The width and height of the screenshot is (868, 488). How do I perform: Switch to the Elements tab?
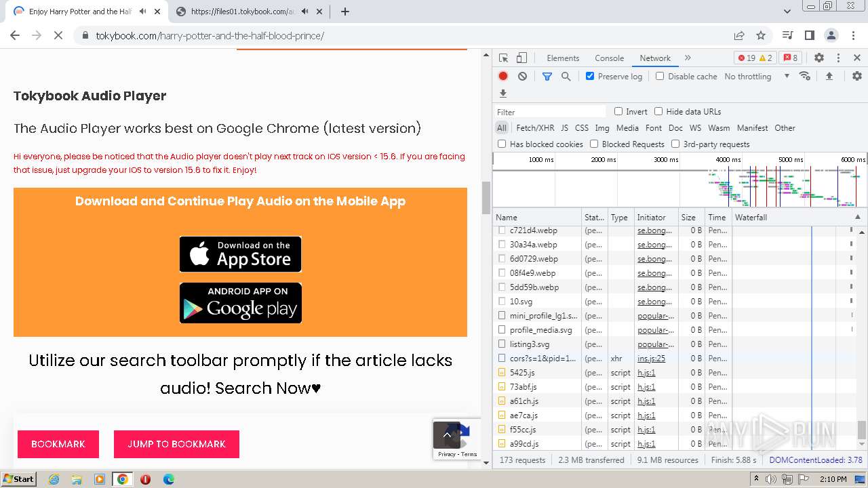coord(563,58)
